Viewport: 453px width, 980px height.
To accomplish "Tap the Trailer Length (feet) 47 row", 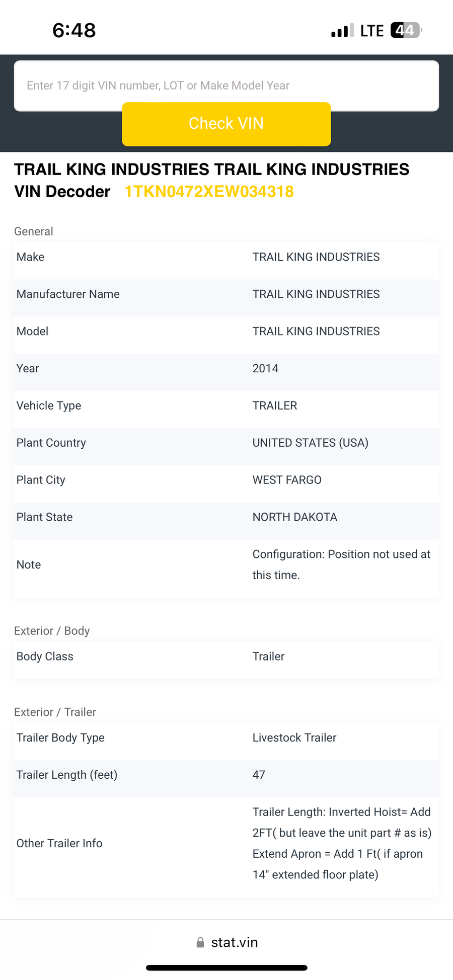I will [226, 775].
